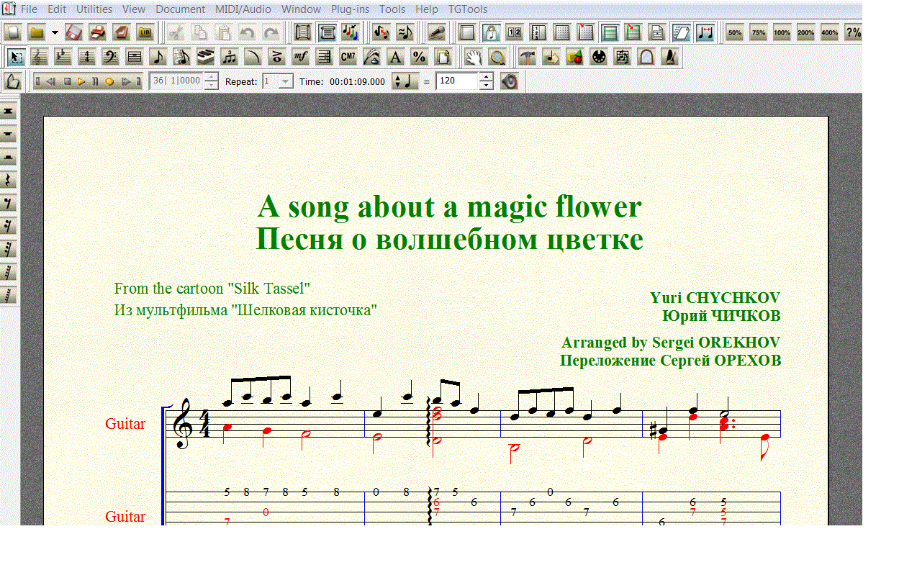Select the Speedy Entry tool
The image size is (917, 588).
pyautogui.click(x=182, y=57)
